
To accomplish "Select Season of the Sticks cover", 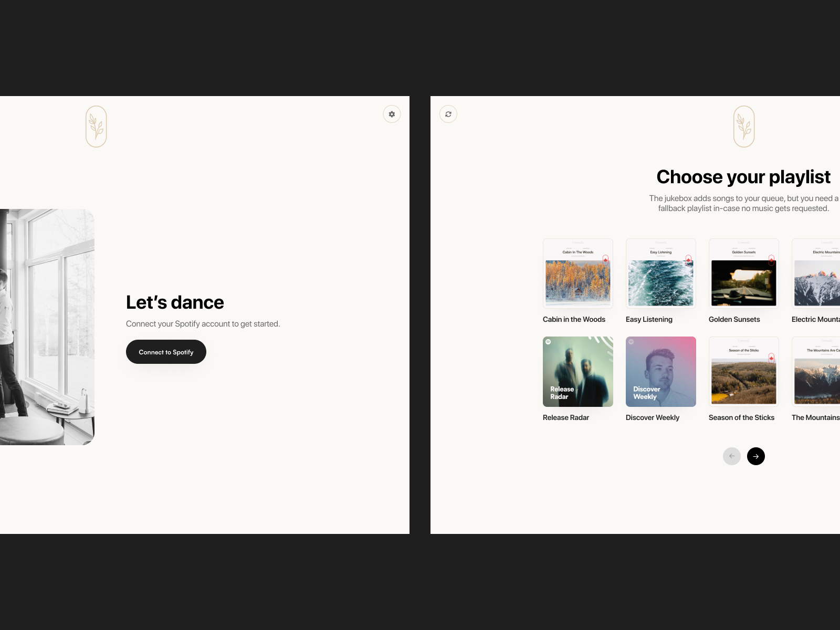I will pyautogui.click(x=743, y=371).
